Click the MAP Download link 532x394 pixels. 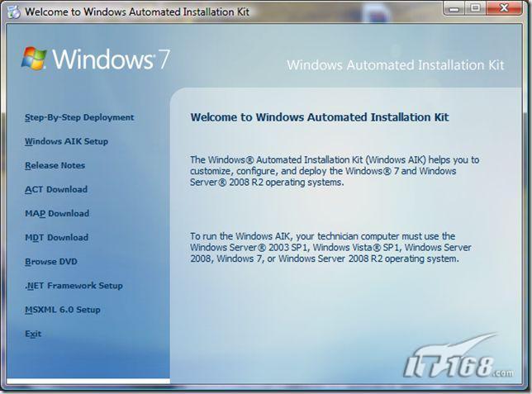coord(57,213)
